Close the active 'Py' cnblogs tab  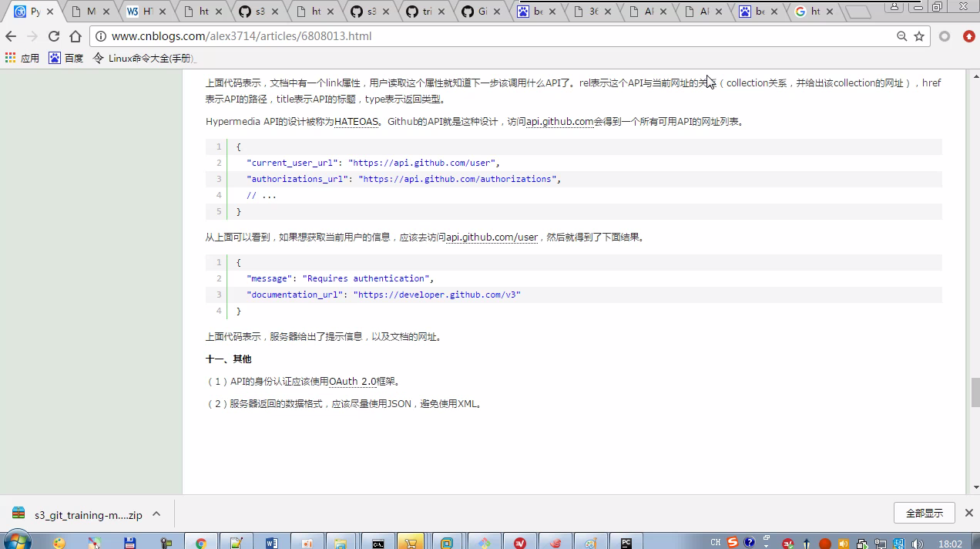pyautogui.click(x=50, y=12)
